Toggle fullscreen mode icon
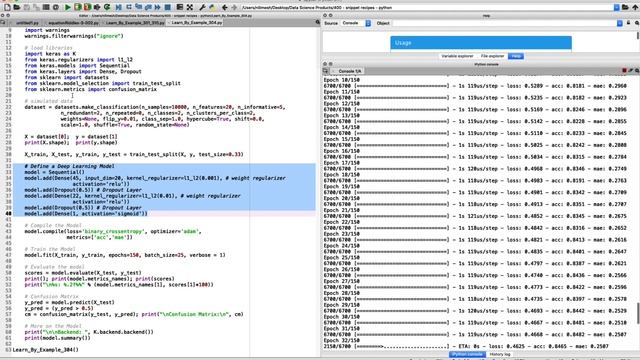 click(190, 7)
